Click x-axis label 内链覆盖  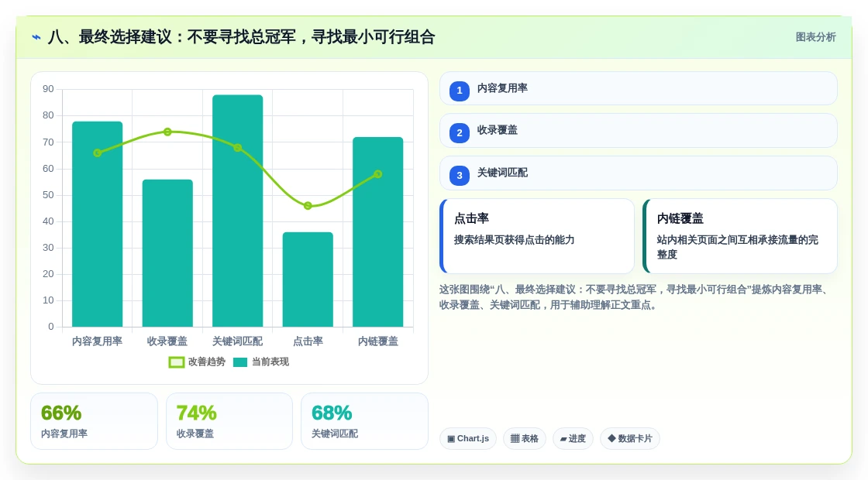(x=378, y=341)
